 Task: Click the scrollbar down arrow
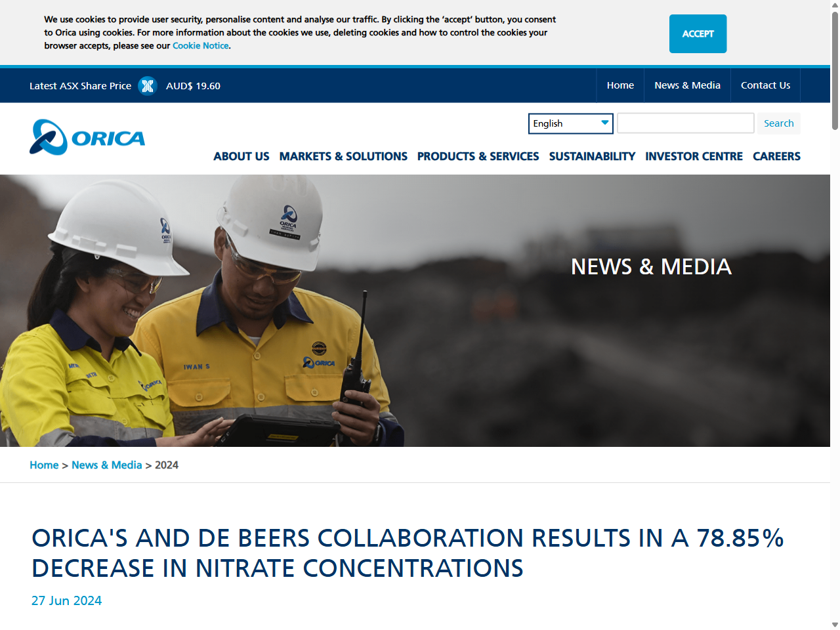pos(834,624)
